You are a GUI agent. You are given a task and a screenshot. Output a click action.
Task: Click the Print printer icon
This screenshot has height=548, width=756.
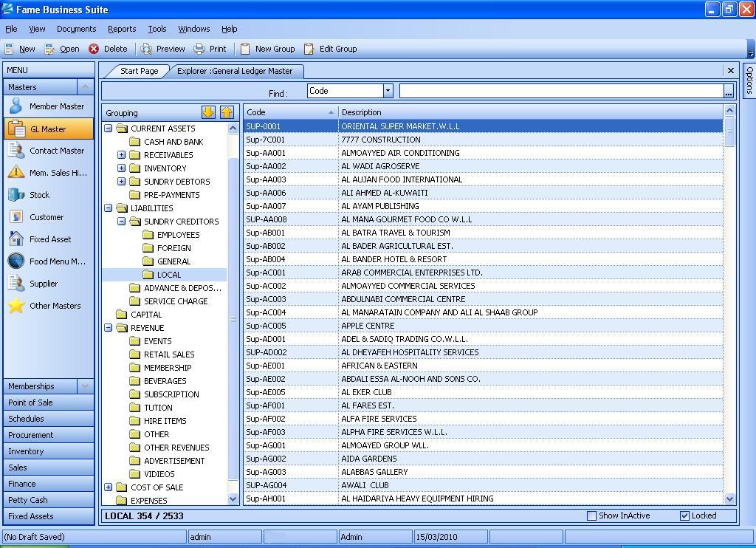199,49
